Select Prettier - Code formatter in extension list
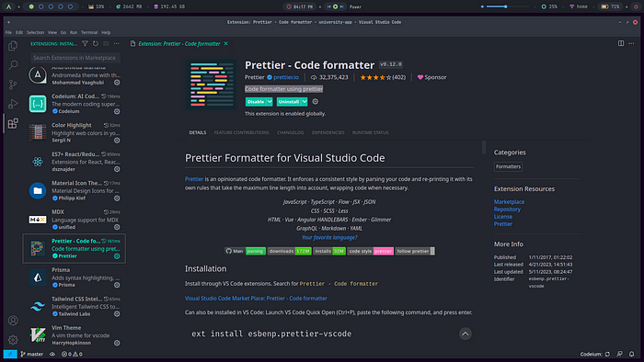The image size is (644, 362). [x=74, y=248]
